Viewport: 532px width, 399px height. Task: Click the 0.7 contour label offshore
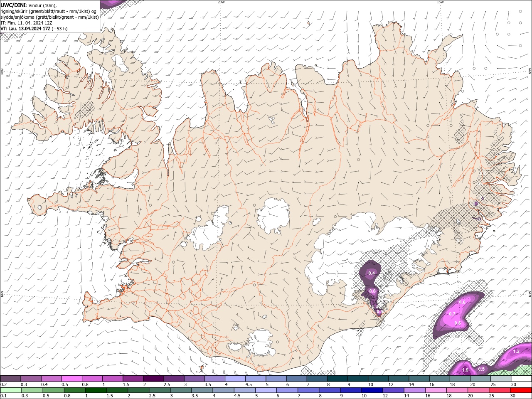pos(452,314)
